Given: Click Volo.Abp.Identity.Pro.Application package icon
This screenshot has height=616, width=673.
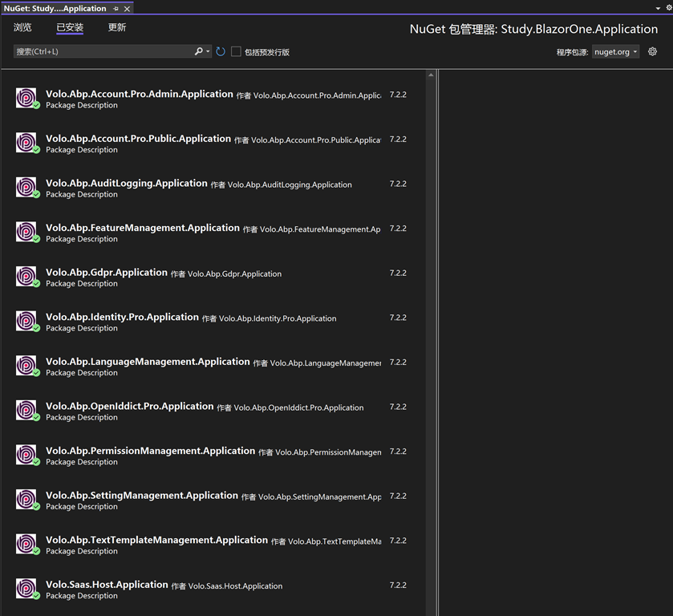Looking at the screenshot, I should coord(27,321).
